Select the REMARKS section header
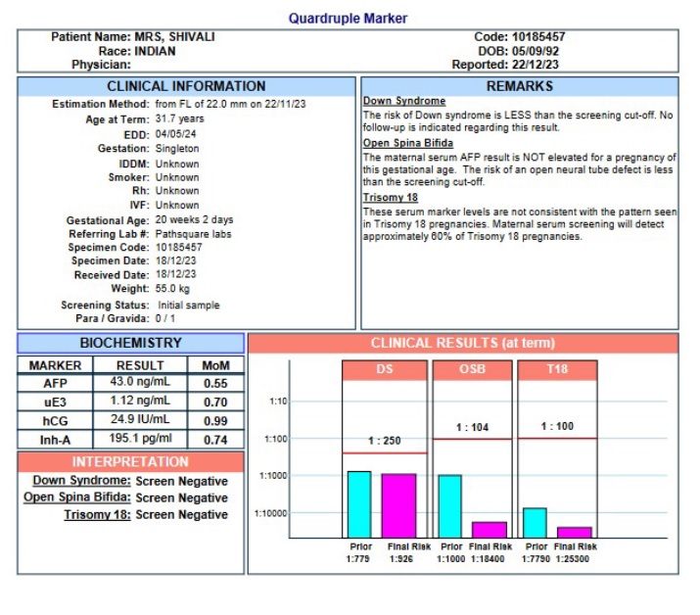The height and width of the screenshot is (615, 700). tap(519, 86)
